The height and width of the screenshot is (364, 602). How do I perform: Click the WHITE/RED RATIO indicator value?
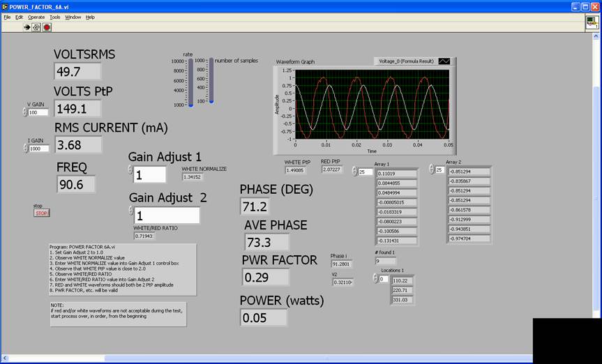(144, 236)
